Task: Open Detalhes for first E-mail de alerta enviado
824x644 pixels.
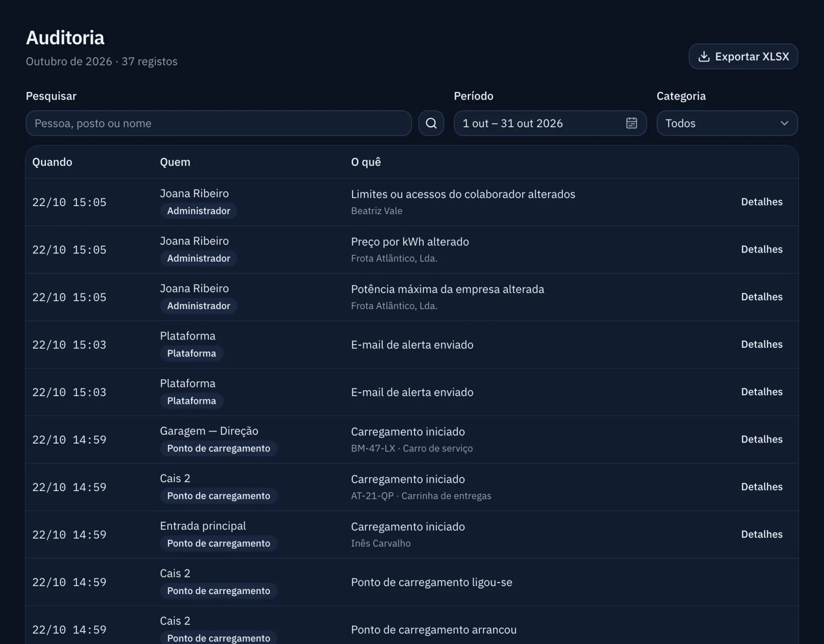Action: click(762, 344)
